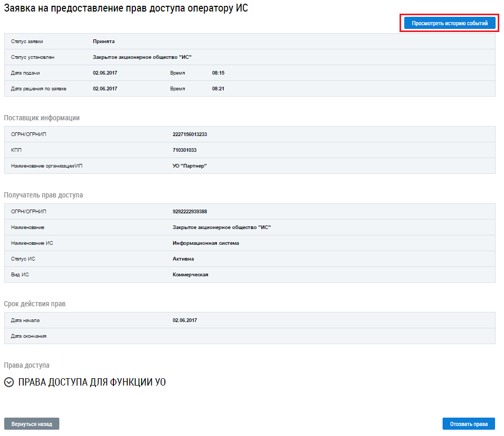Expand "ПРАВА ДОСТУПА ДЛЯ ФУНКЦИИ УО" heading
Image resolution: width=504 pixels, height=436 pixels.
tap(92, 382)
